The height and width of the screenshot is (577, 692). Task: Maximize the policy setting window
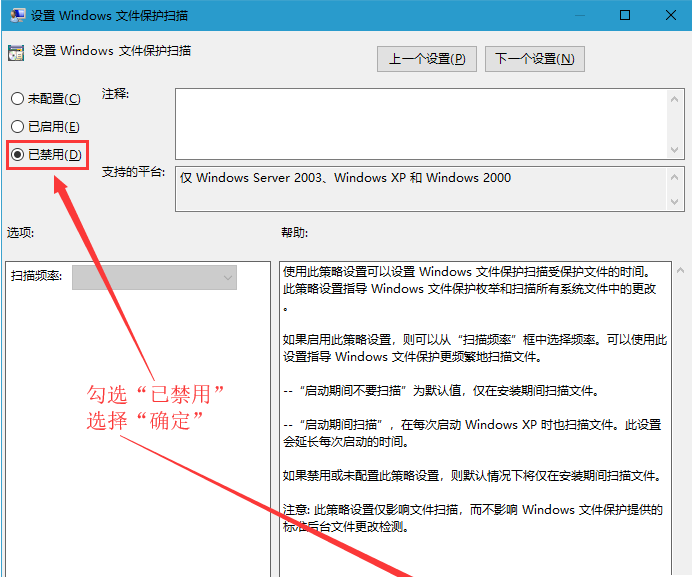click(x=625, y=16)
